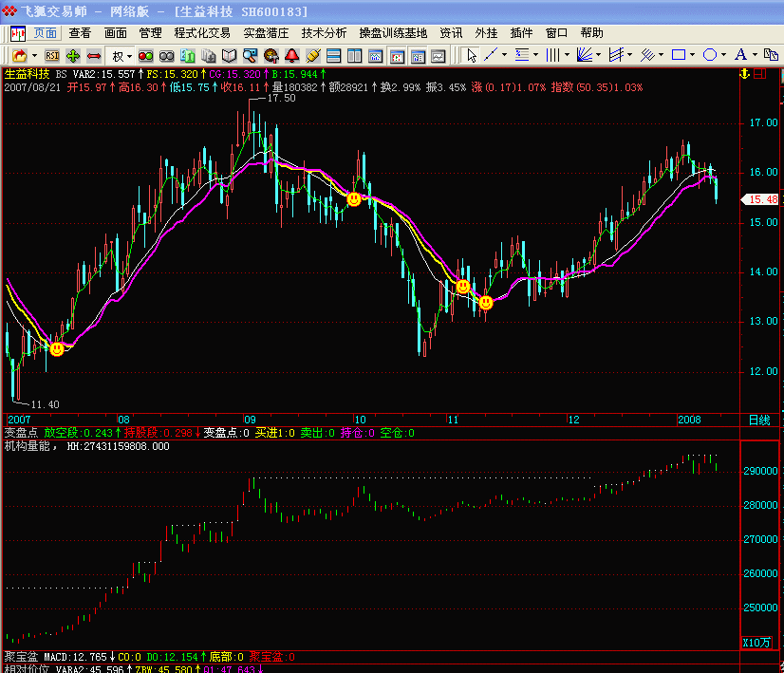Click the X10万 scale label
Screen dimensions: 784x673
(x=756, y=643)
